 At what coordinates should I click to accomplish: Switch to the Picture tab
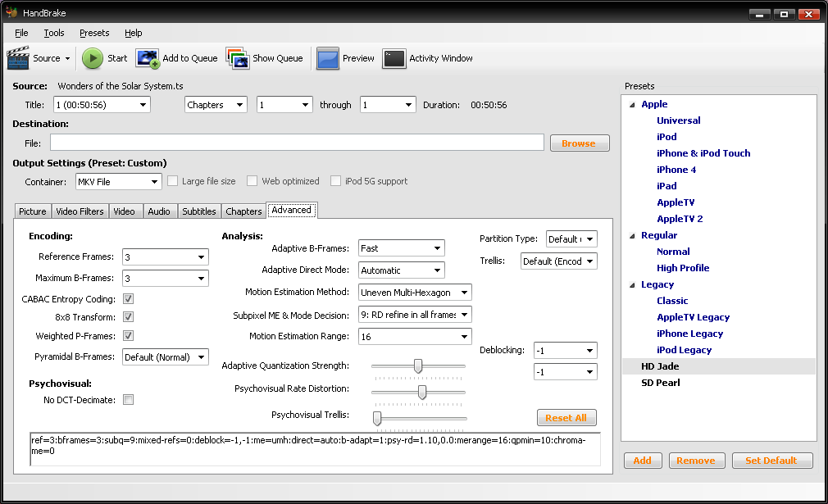(x=33, y=211)
